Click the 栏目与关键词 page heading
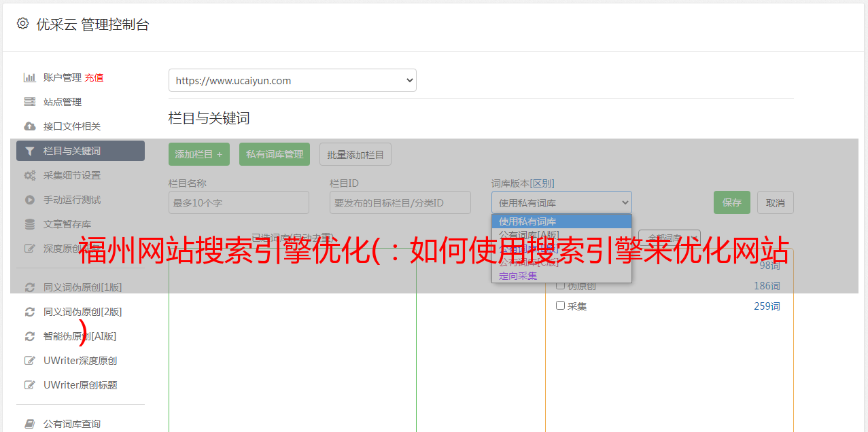 coord(209,118)
